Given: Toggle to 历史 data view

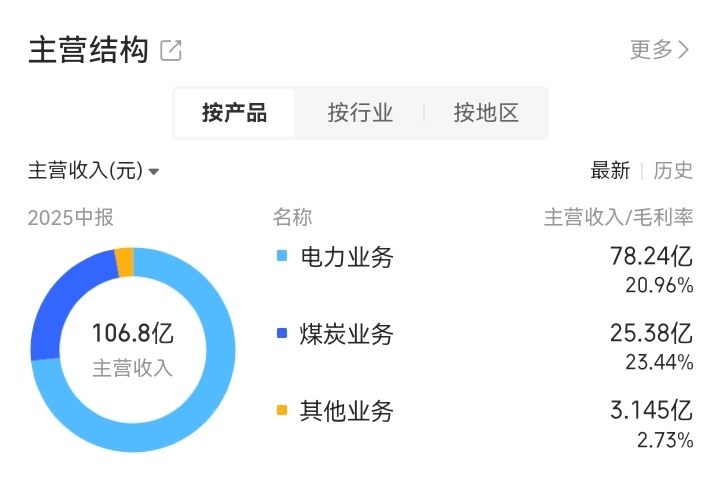Looking at the screenshot, I should [x=673, y=170].
